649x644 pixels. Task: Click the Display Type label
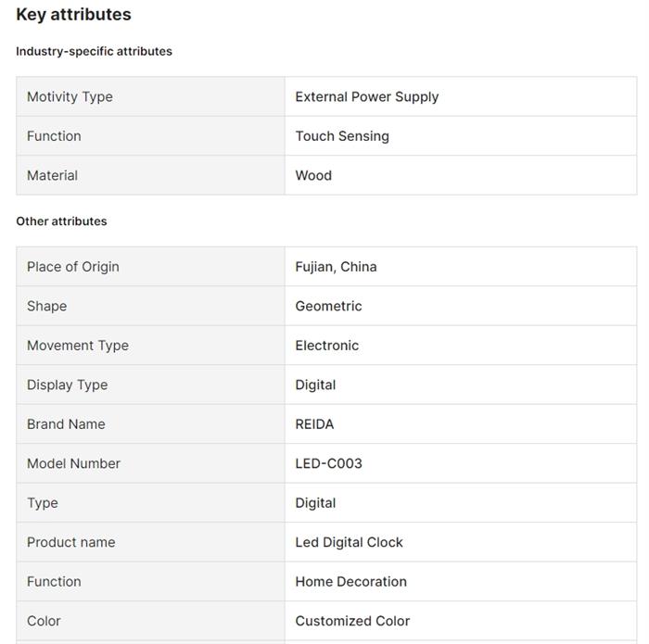[67, 385]
